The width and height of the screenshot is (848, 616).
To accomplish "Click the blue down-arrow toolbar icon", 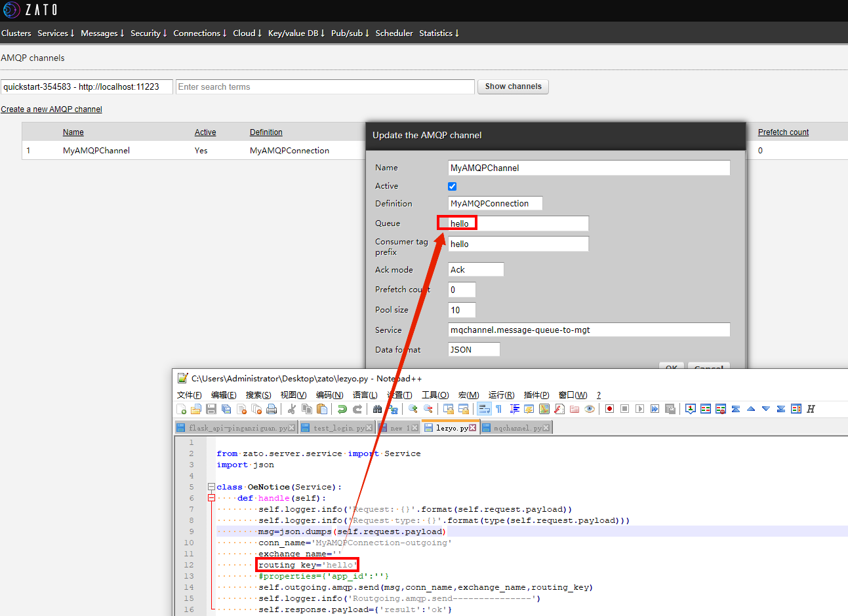I will tap(765, 409).
